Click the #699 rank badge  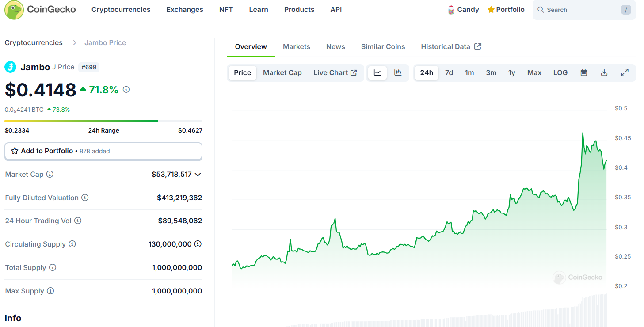(89, 68)
